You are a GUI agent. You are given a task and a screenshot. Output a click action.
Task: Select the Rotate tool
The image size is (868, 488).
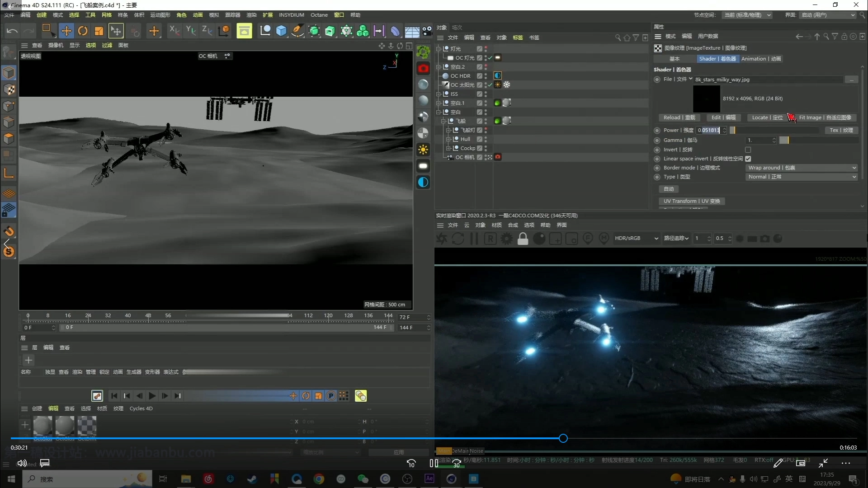coord(82,31)
